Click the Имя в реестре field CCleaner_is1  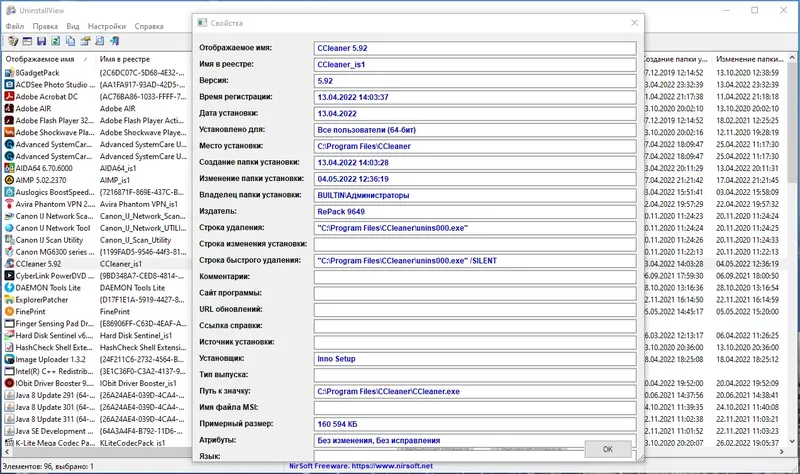click(475, 64)
